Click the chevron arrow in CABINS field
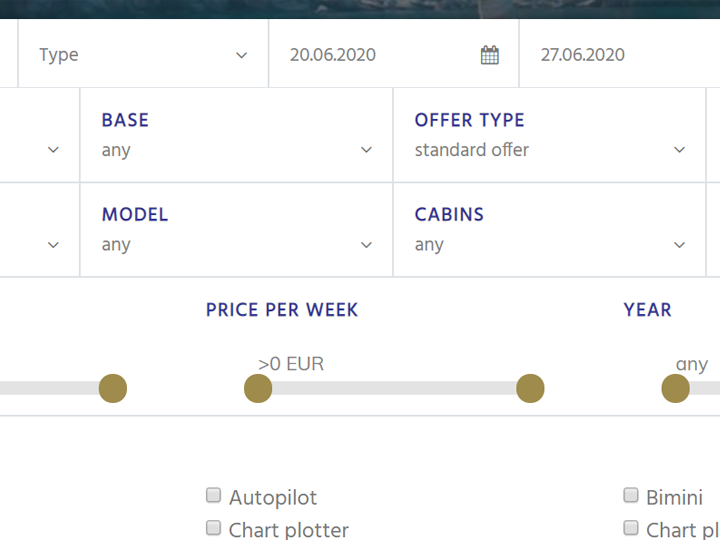This screenshot has width=720, height=540. pos(680,245)
